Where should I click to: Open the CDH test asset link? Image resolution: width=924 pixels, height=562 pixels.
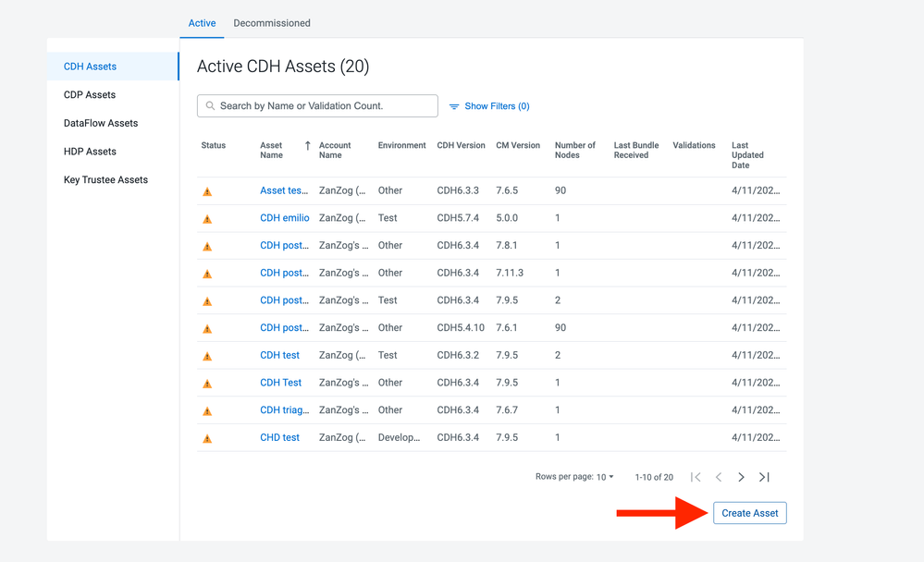click(280, 355)
